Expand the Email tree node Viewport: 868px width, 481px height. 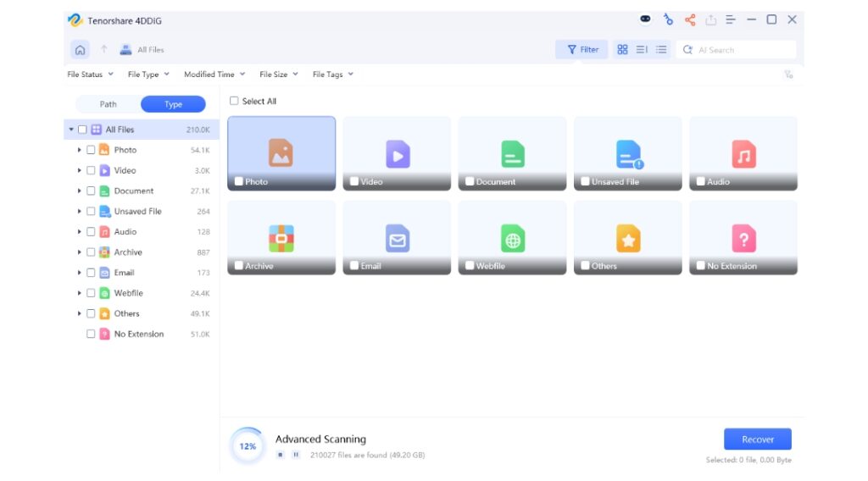(x=79, y=273)
